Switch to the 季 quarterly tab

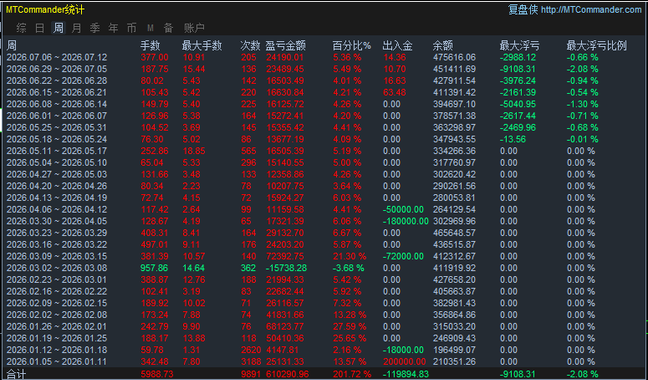pyautogui.click(x=95, y=28)
